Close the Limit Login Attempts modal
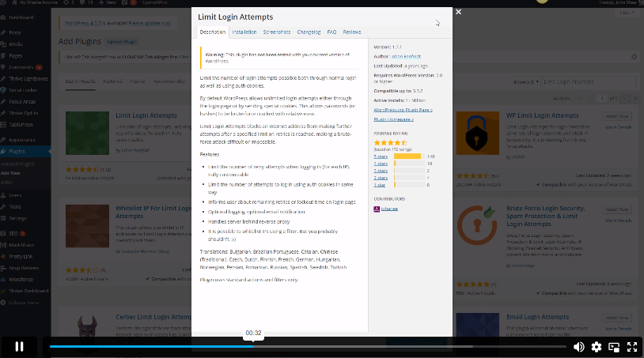The width and height of the screenshot is (644, 358). [458, 12]
